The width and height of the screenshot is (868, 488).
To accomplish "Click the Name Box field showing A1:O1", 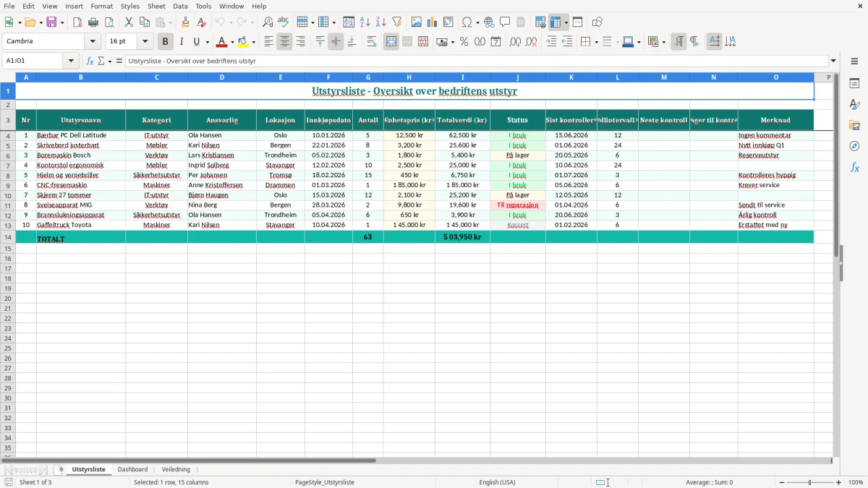I will click(x=33, y=61).
